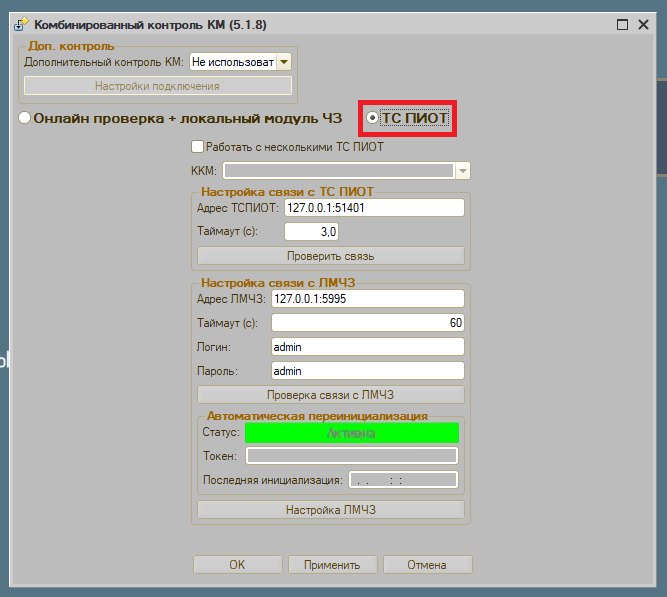Image resolution: width=667 pixels, height=597 pixels.
Task: Click the ТС ПИОТ Таймаут field 3,0
Action: pos(311,231)
